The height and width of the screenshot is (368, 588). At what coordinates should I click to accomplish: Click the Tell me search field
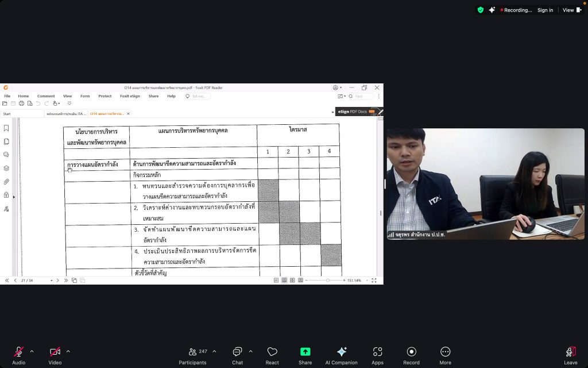198,97
